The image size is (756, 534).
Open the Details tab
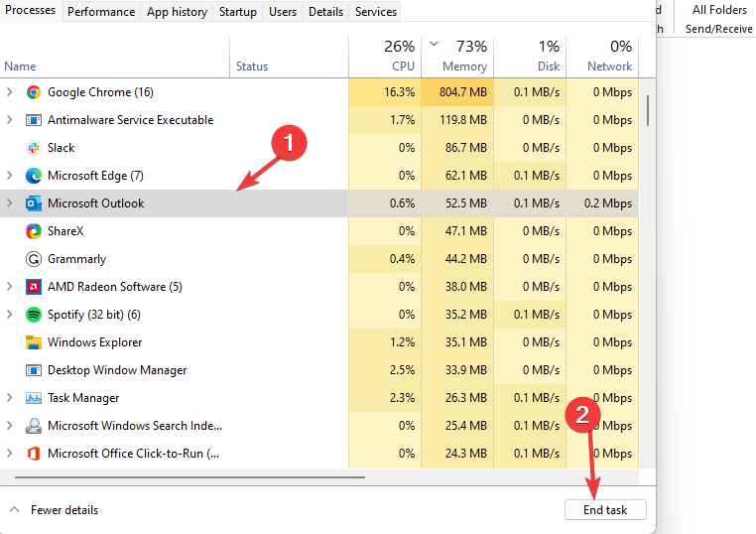click(326, 12)
